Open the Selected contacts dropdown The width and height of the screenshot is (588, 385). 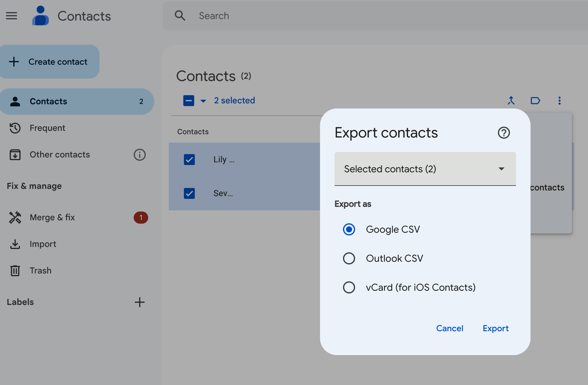[425, 169]
